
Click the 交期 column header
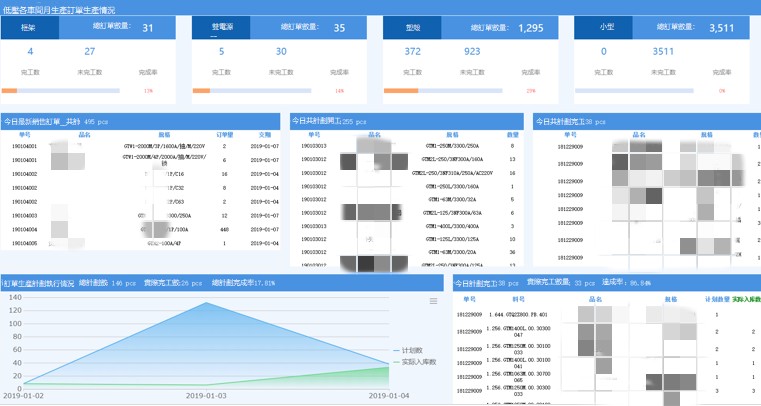pyautogui.click(x=265, y=133)
